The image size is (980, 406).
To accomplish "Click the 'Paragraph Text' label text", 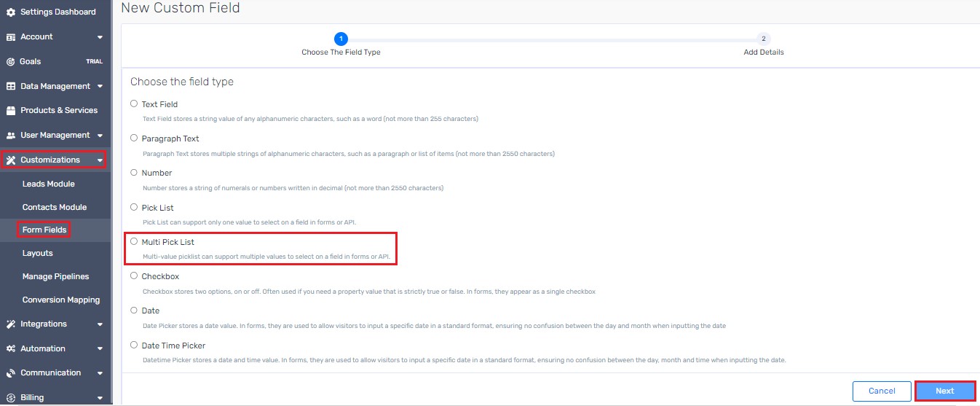I will (x=170, y=138).
